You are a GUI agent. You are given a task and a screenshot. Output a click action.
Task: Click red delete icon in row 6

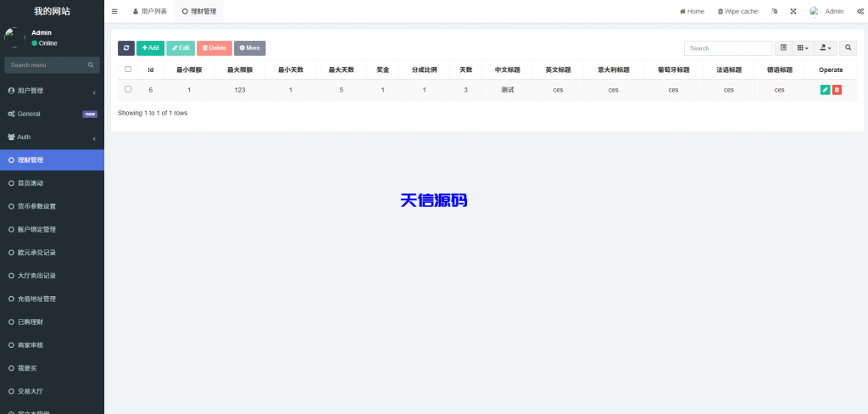(837, 90)
